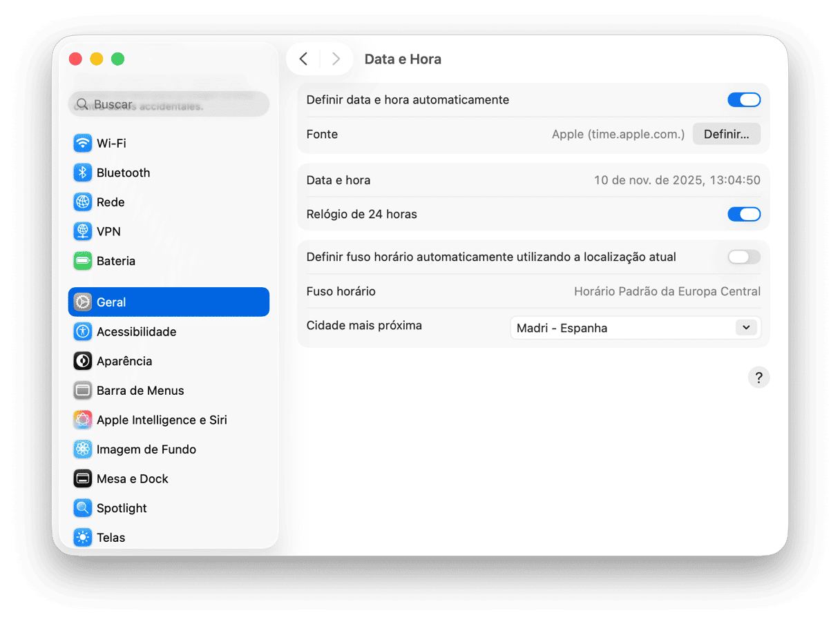Screen dimensions: 840x624
Task: Open Bateria battery icon
Action: coord(83,261)
